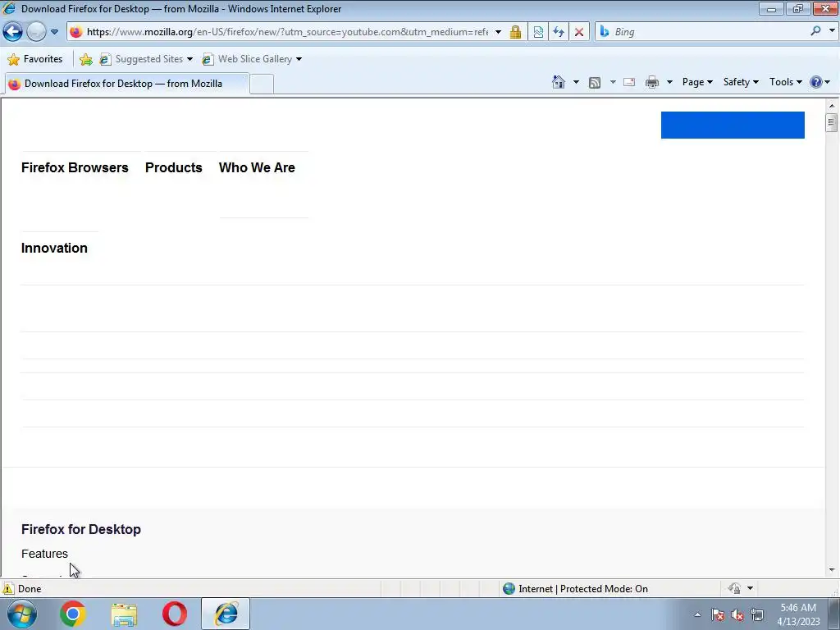Open Action Center flag icon
840x630 pixels.
[x=717, y=614]
